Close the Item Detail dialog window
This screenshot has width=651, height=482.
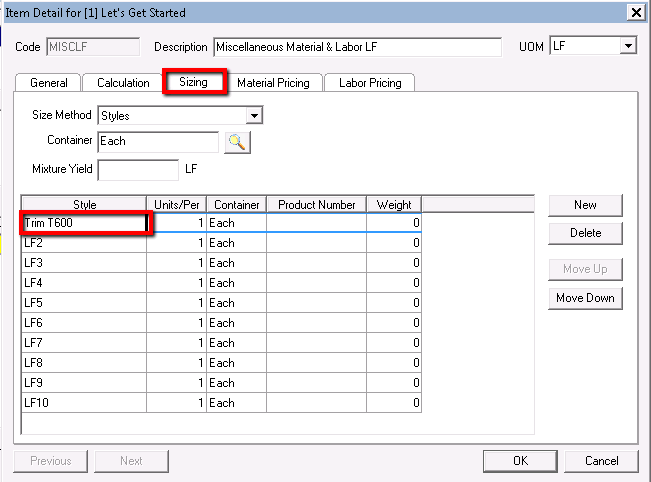636,12
